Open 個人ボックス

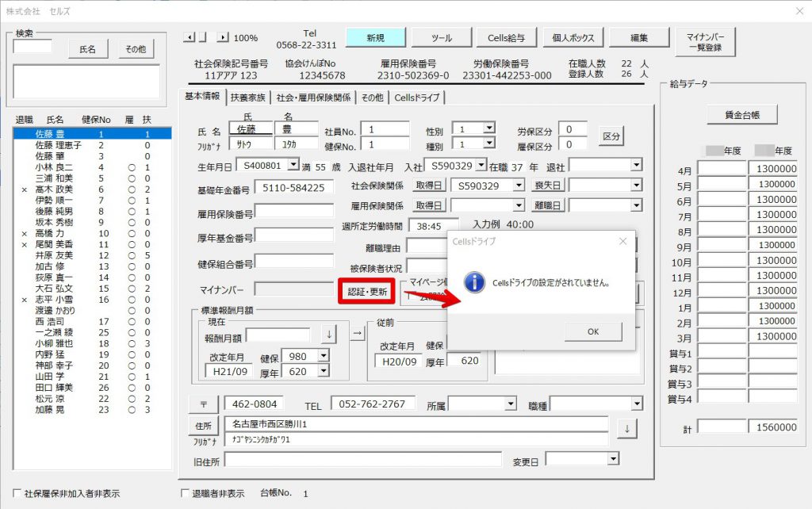click(x=573, y=38)
